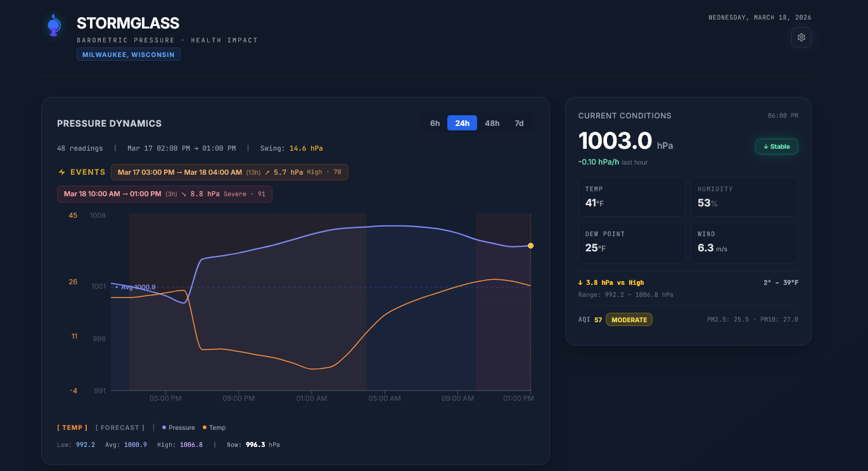The height and width of the screenshot is (471, 868).
Task: Select the Mar 18 Severe pressure event
Action: click(165, 194)
